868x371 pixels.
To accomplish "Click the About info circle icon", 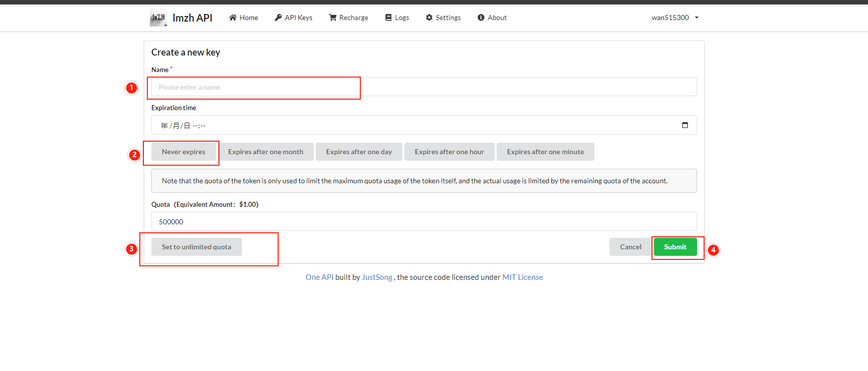I will [x=481, y=18].
